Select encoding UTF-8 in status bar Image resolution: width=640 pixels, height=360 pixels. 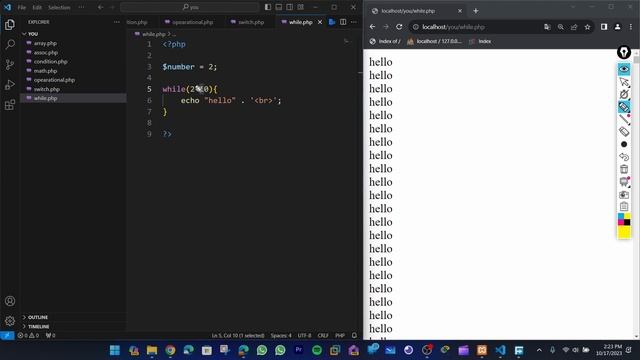click(304, 336)
